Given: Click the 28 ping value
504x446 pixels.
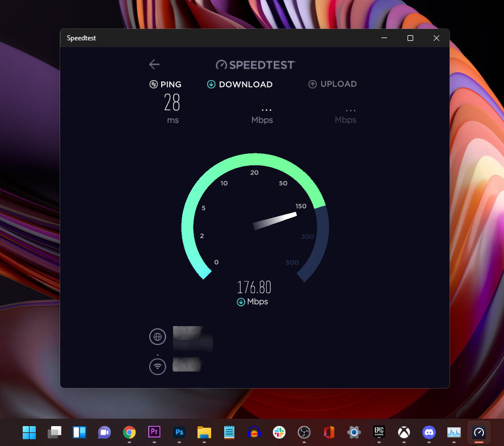Looking at the screenshot, I should (172, 102).
